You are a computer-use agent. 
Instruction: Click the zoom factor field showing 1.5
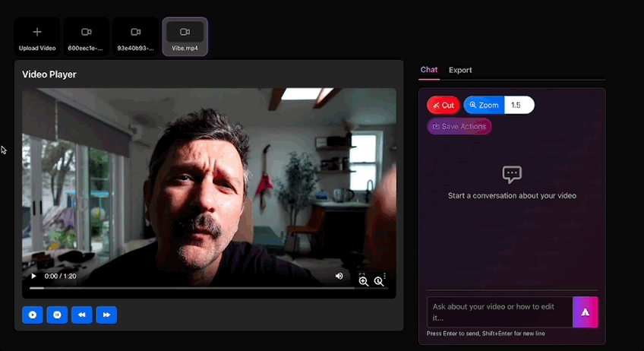pyautogui.click(x=519, y=105)
